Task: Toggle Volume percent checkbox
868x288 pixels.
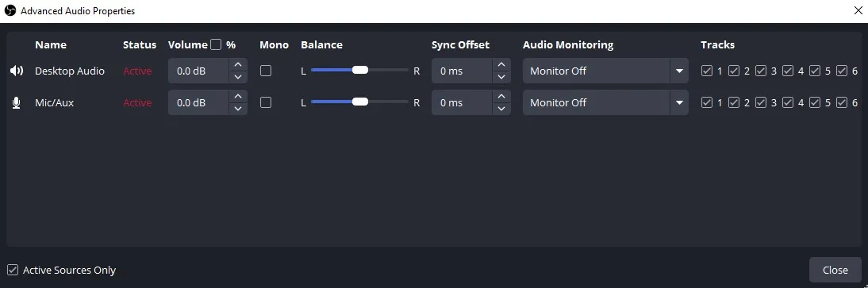Action: click(216, 44)
